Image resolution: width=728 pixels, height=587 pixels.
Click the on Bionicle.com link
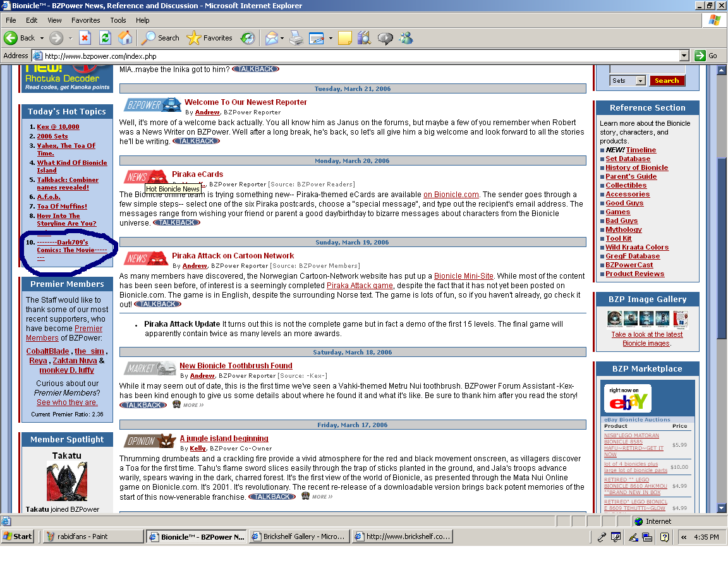[x=451, y=194]
